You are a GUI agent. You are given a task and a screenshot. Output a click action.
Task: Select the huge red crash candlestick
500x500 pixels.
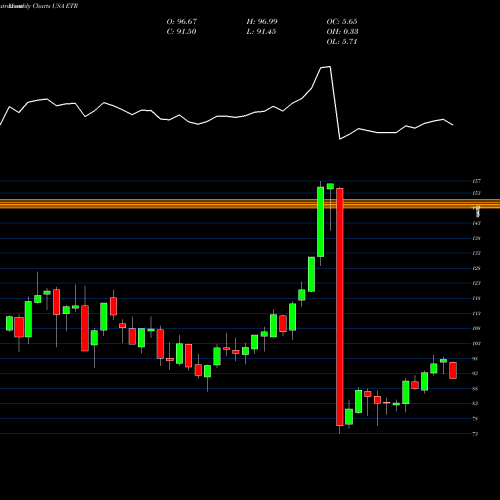pyautogui.click(x=340, y=307)
